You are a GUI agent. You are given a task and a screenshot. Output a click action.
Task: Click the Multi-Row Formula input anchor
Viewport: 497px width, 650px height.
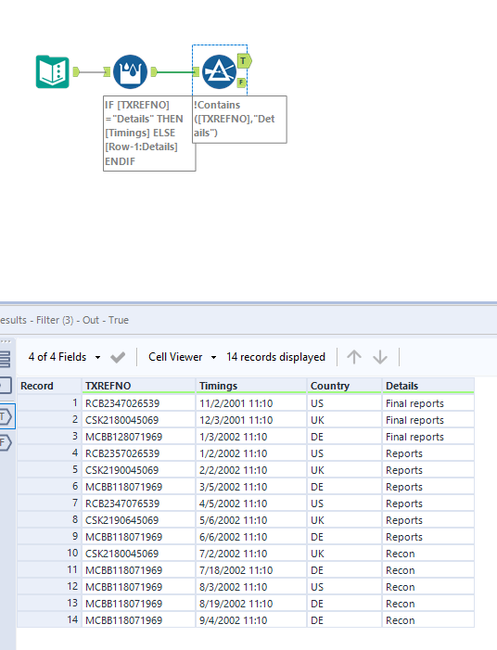point(107,72)
